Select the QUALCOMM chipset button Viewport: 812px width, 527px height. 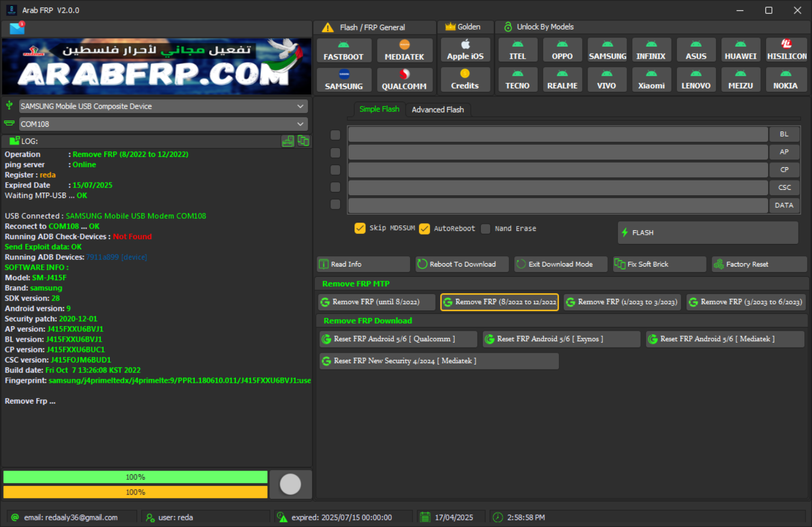coord(404,80)
